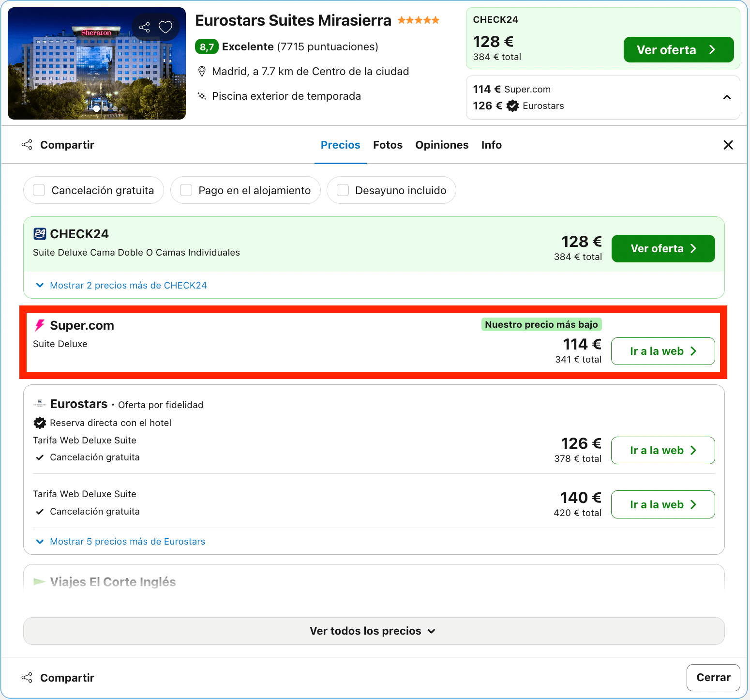The height and width of the screenshot is (700, 750).
Task: Open the Opiniones tab
Action: pyautogui.click(x=442, y=145)
